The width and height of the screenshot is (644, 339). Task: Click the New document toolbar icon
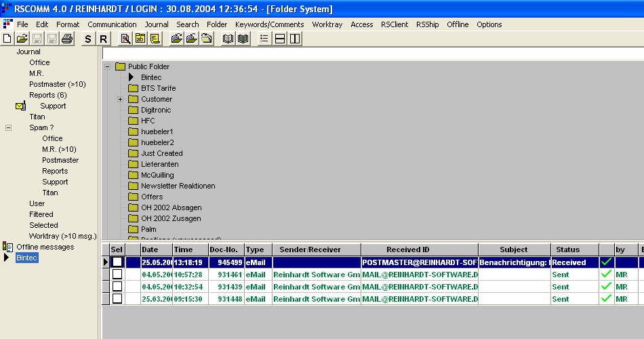[7, 39]
